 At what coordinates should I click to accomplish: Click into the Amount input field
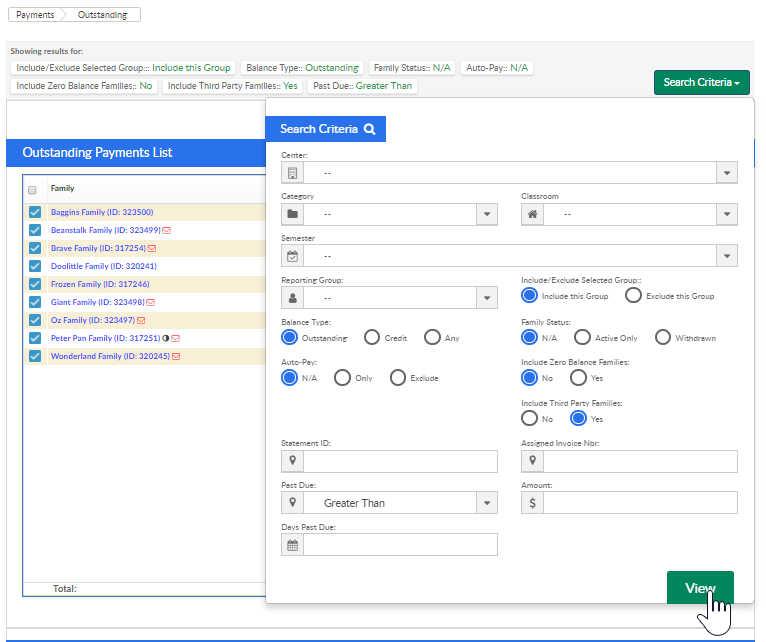[x=640, y=503]
